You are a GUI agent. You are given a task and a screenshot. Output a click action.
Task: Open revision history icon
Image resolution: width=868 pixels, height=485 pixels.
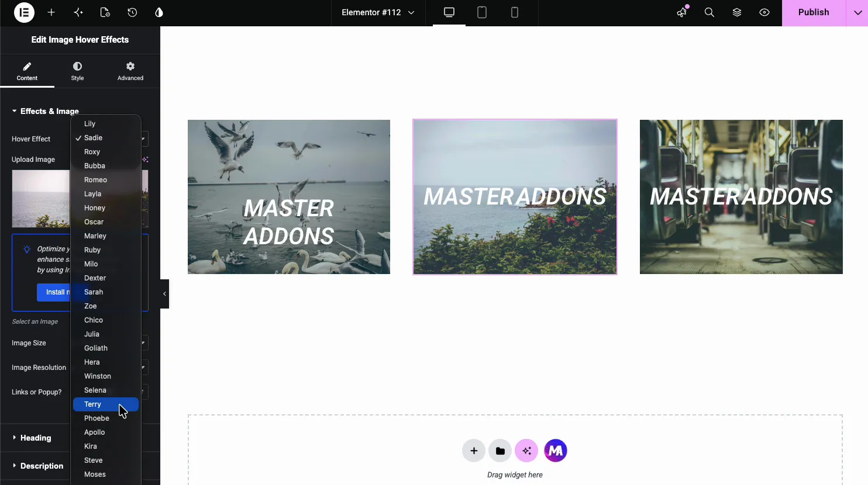[x=132, y=12]
